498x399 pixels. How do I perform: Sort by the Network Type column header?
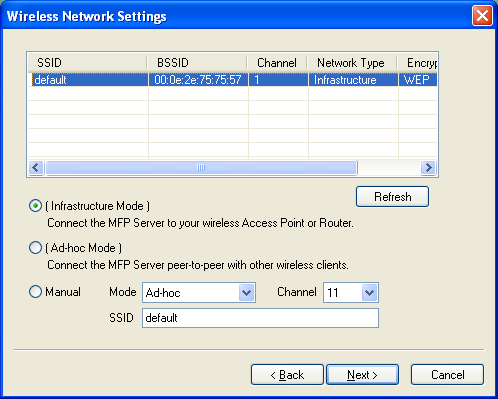(352, 63)
